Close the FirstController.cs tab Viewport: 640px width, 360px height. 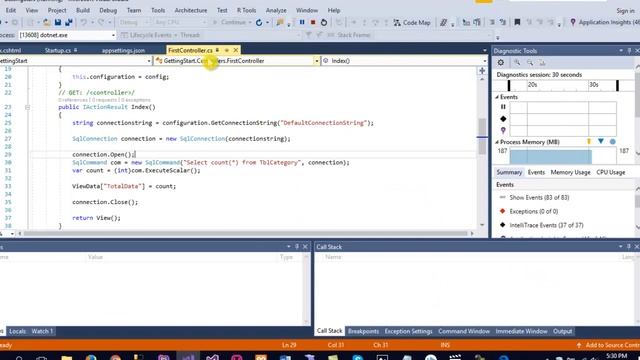[x=236, y=50]
